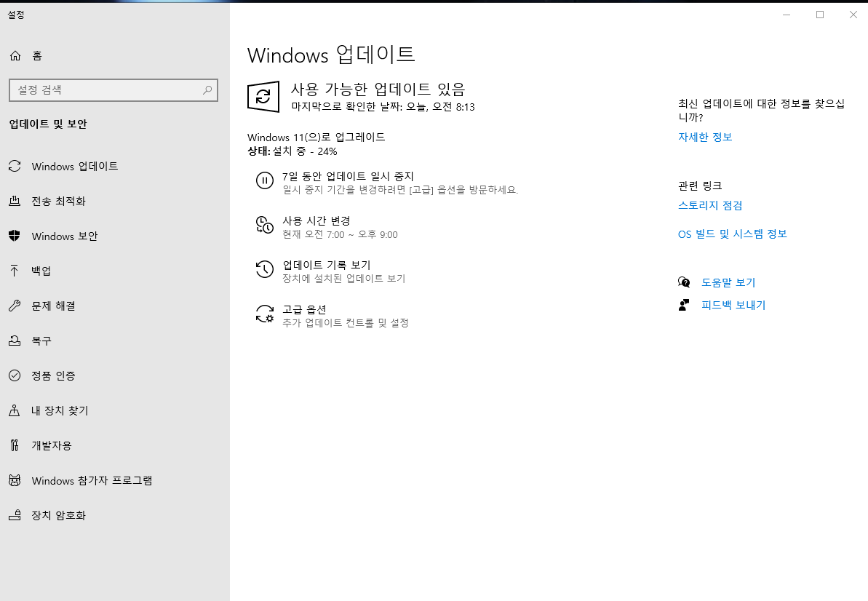Minimize the 설정 window
868x601 pixels.
coord(786,15)
